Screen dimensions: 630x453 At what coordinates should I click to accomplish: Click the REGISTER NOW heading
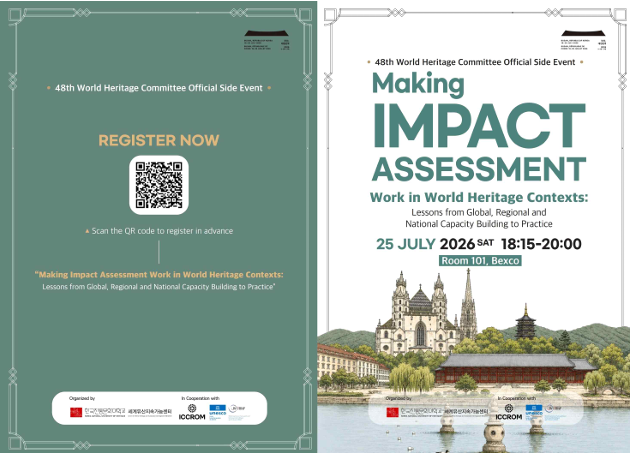159,140
